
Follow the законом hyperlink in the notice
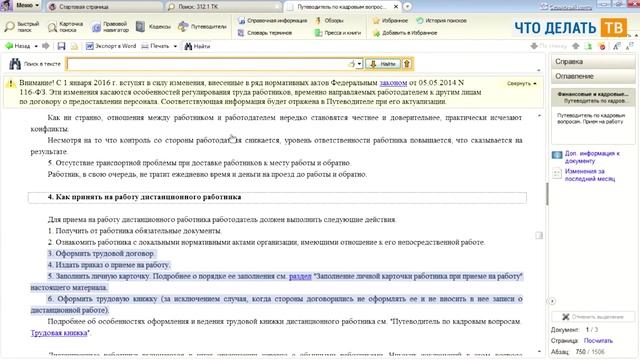[x=393, y=83]
